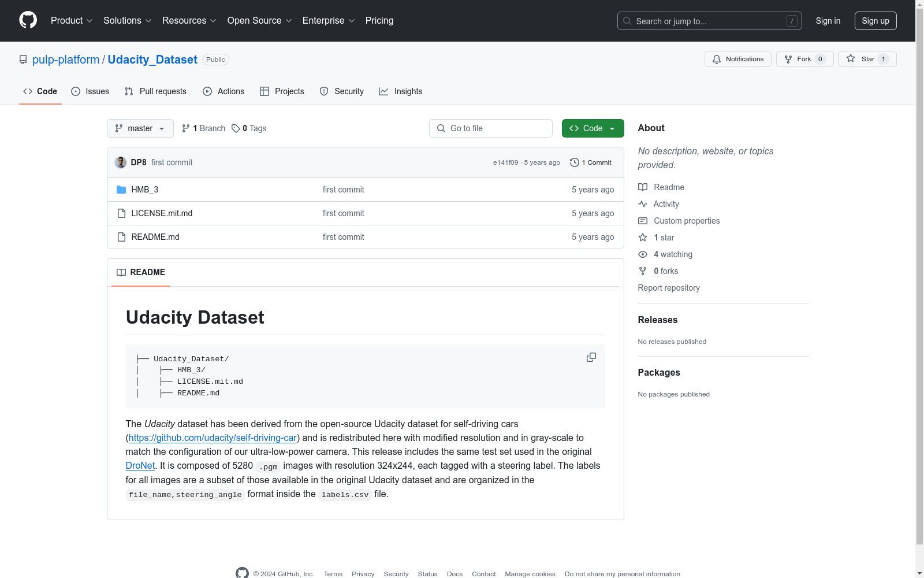Click the commit history clock icon
Viewport: 924px width, 578px height.
click(575, 162)
